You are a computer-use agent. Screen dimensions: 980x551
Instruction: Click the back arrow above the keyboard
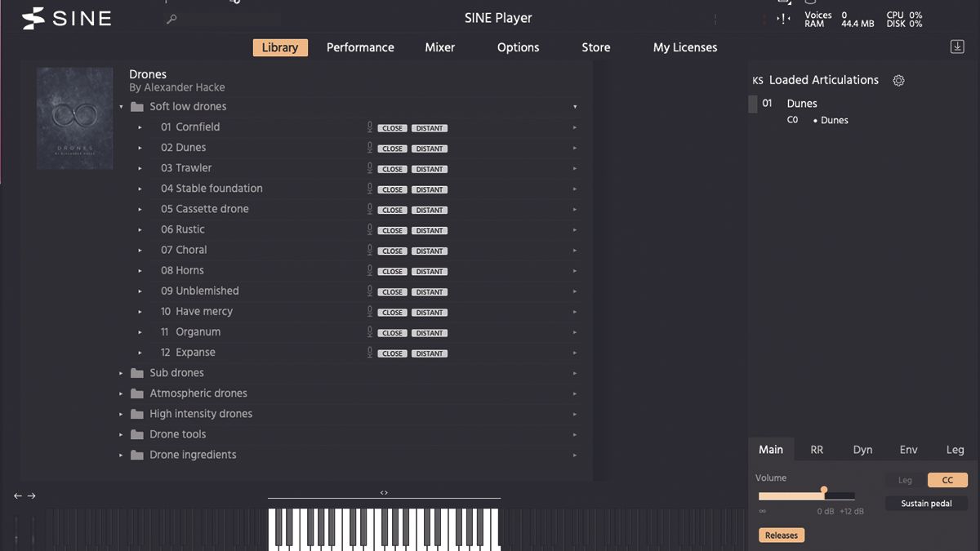[x=18, y=495]
